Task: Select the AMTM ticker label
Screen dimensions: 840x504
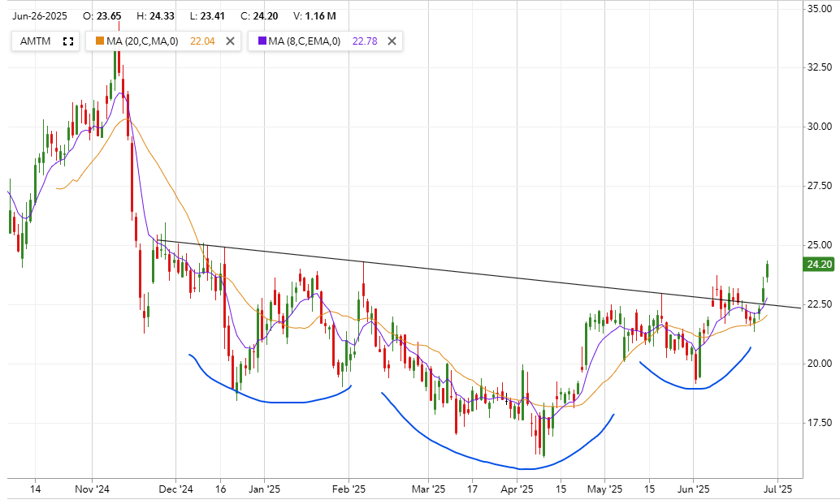Action: [x=36, y=41]
